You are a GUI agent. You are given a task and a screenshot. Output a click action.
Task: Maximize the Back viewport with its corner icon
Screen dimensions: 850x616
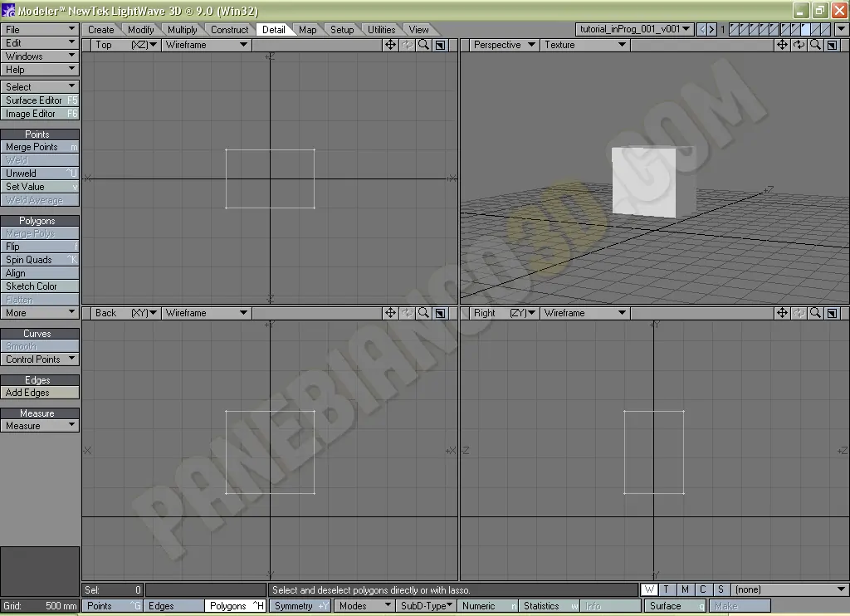click(440, 313)
